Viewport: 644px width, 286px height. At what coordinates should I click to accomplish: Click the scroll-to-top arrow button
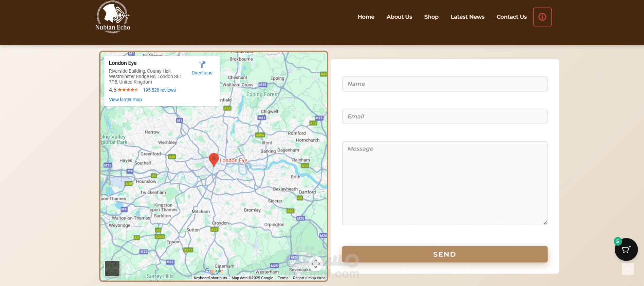point(628,269)
